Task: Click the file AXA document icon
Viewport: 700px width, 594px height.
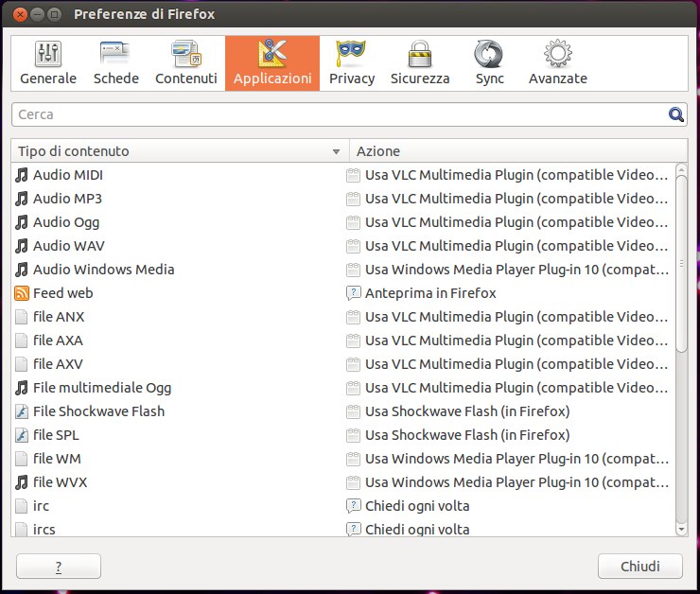Action: [x=22, y=341]
